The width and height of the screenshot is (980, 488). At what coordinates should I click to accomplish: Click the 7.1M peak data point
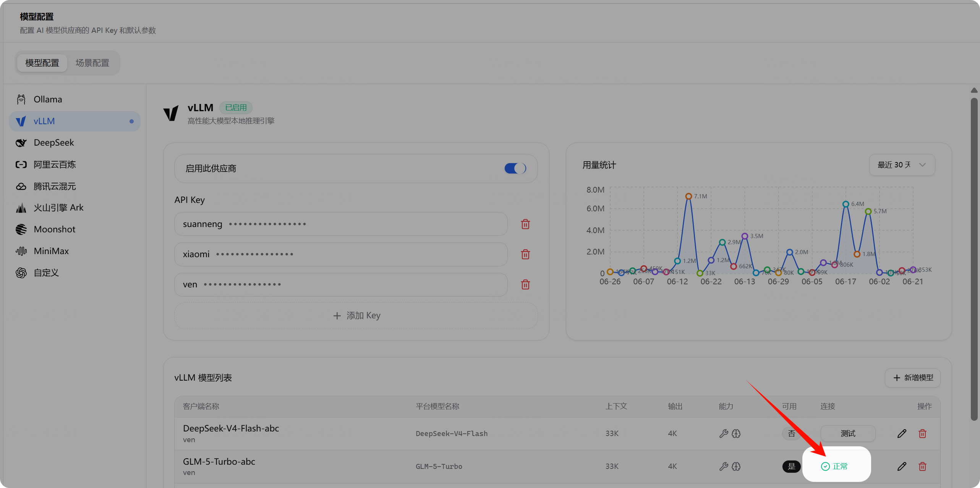click(688, 196)
